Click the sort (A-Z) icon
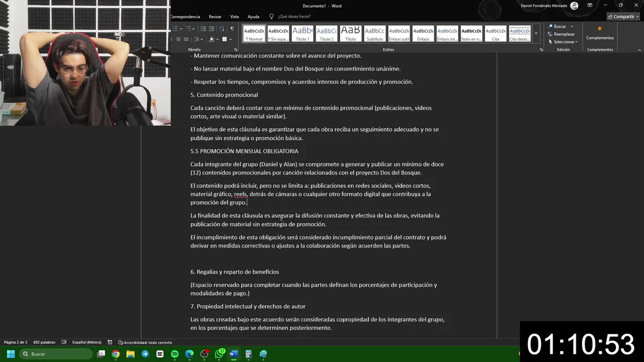Screen dimensions: 644x362 [222, 29]
